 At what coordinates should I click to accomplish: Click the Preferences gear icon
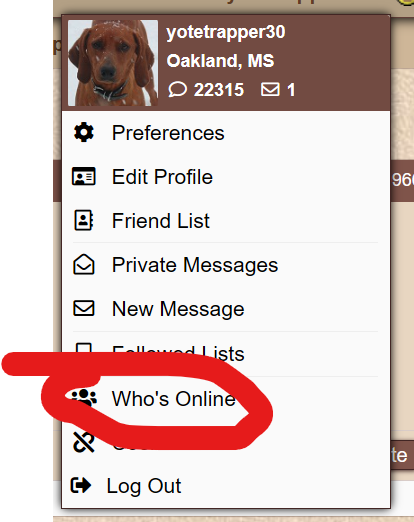(84, 133)
